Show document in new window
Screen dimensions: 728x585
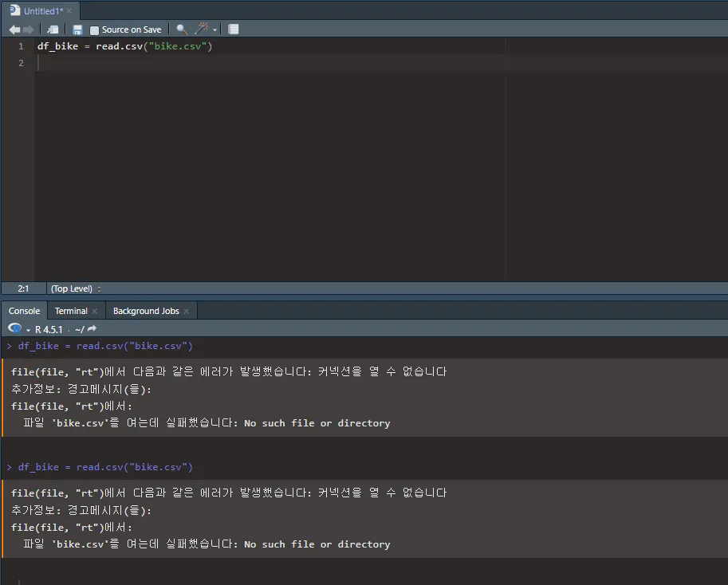pos(53,29)
